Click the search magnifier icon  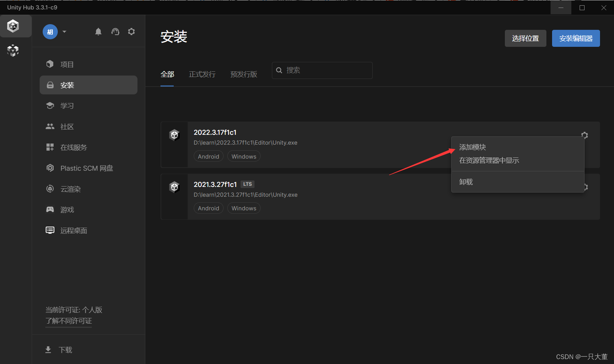click(279, 70)
